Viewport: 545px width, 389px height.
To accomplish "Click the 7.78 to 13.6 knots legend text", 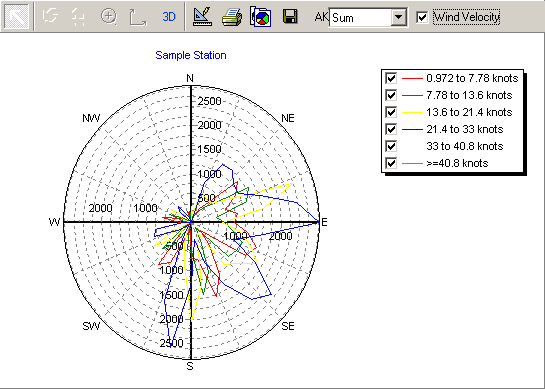I will point(469,95).
